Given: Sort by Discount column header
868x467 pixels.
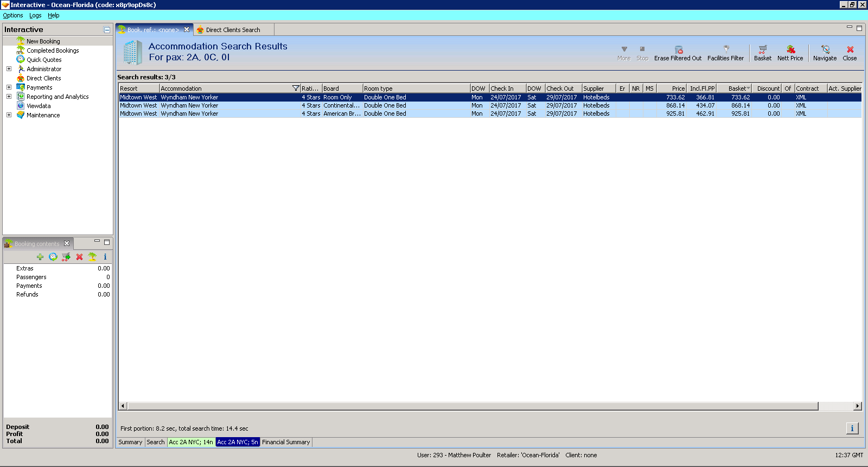Looking at the screenshot, I should (x=767, y=89).
